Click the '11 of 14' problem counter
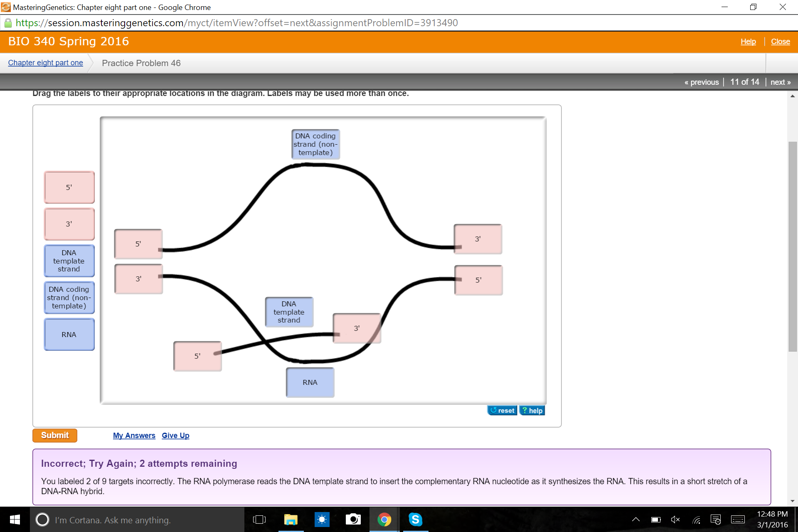Image resolution: width=798 pixels, height=532 pixels. click(744, 82)
